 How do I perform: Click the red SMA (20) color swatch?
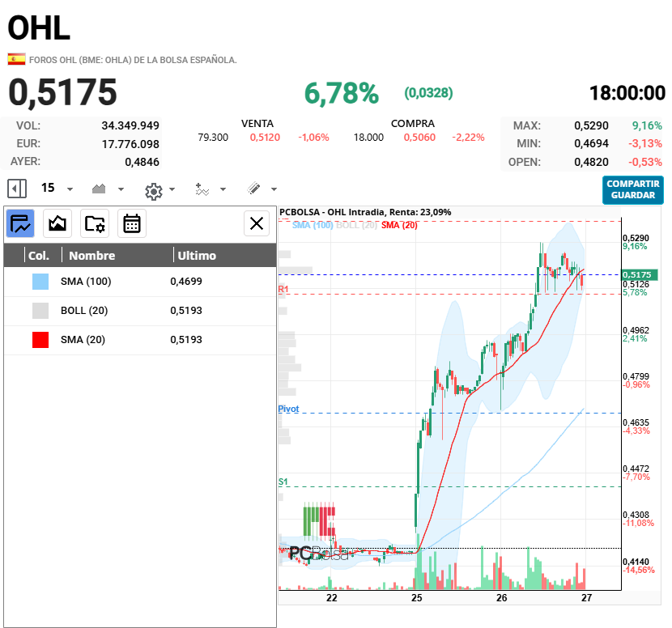[40, 340]
